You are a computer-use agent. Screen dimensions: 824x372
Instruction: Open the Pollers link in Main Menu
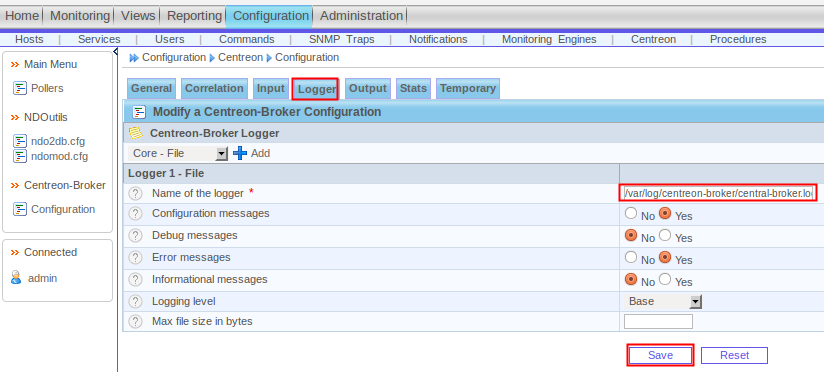(47, 88)
